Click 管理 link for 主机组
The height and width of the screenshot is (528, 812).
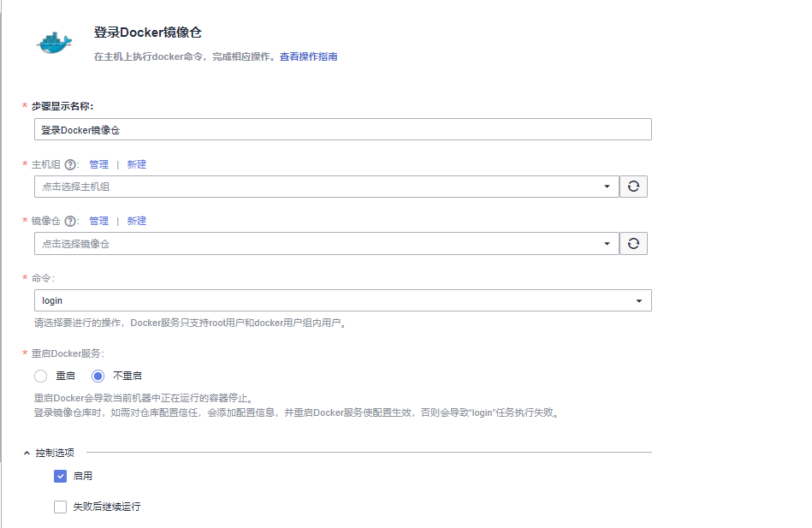pyautogui.click(x=99, y=164)
